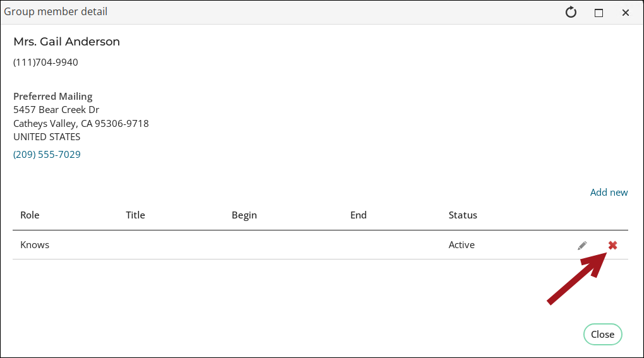Maximize the Group member detail dialog
The width and height of the screenshot is (644, 358).
coord(598,12)
